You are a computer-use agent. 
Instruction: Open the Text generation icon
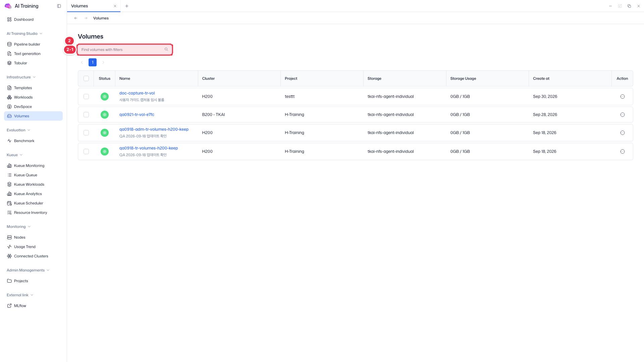9,54
